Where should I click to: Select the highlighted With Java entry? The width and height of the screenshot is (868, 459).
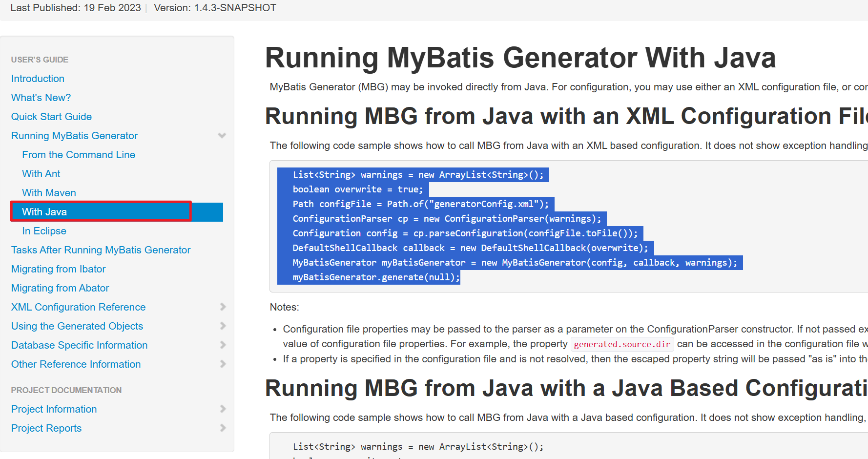[44, 211]
